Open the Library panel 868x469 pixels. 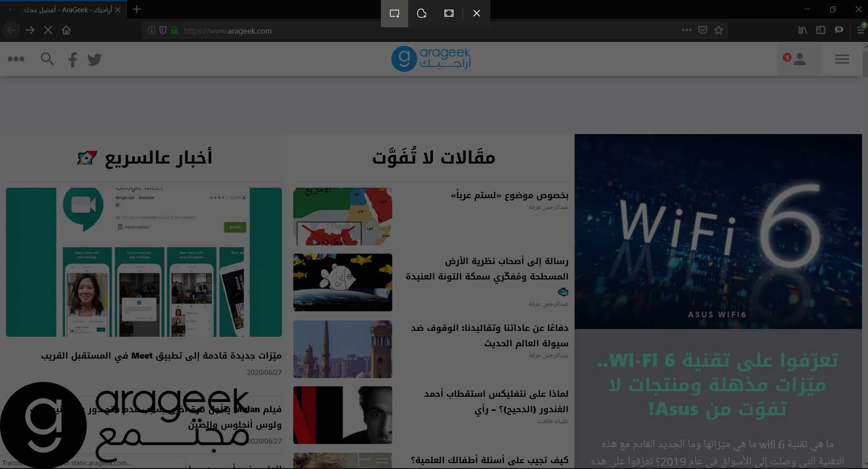803,30
